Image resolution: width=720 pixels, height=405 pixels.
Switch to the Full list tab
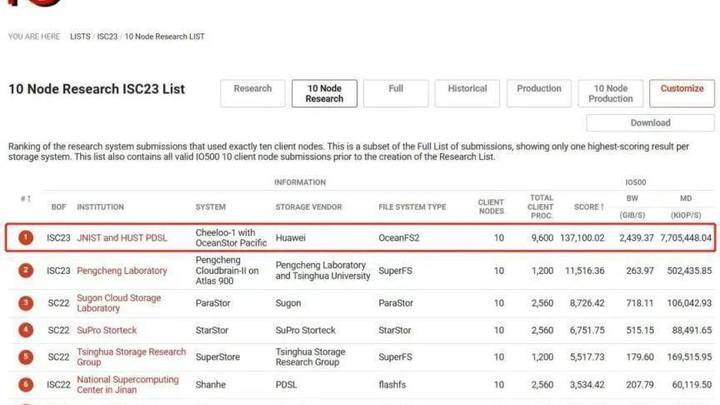tap(396, 93)
